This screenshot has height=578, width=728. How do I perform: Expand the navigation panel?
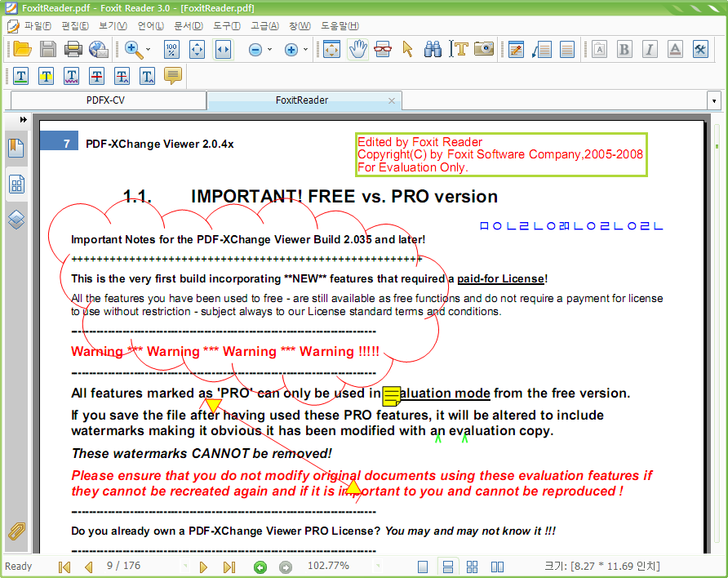(x=23, y=120)
